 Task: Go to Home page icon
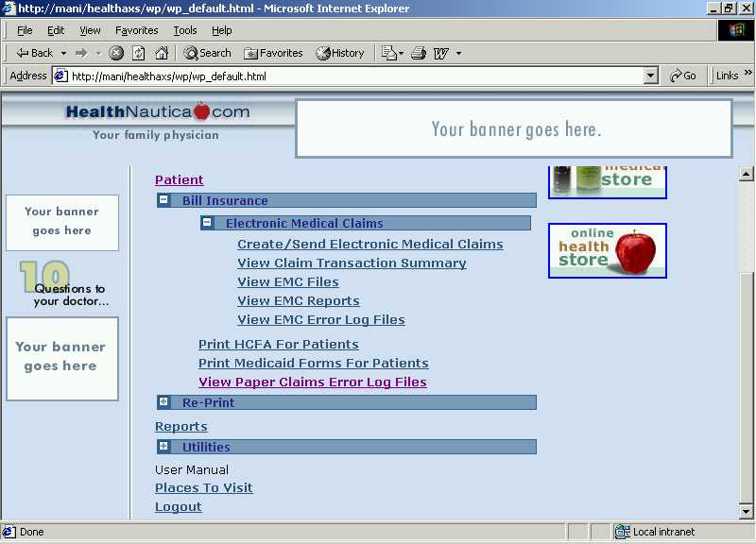pyautogui.click(x=162, y=53)
